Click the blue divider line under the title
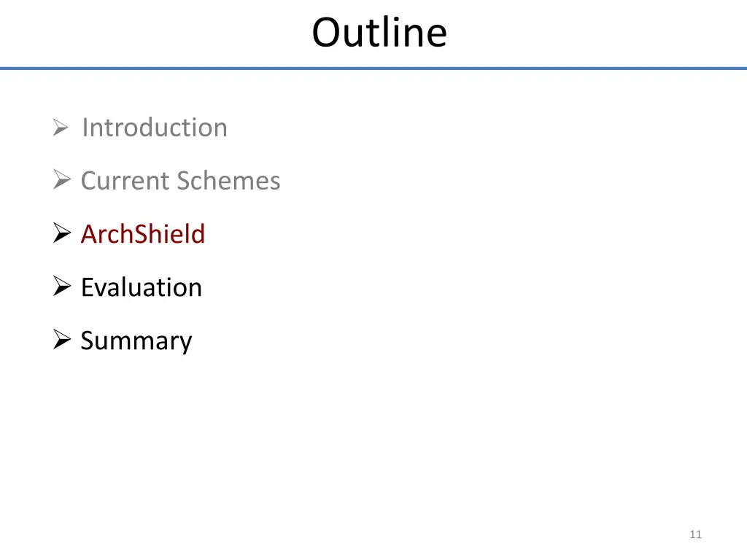 click(373, 69)
